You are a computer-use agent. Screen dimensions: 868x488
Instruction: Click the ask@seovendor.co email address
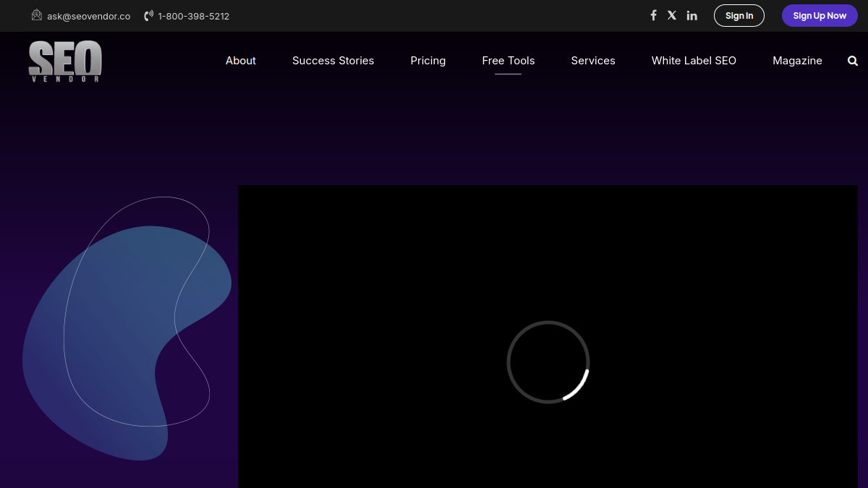point(89,16)
